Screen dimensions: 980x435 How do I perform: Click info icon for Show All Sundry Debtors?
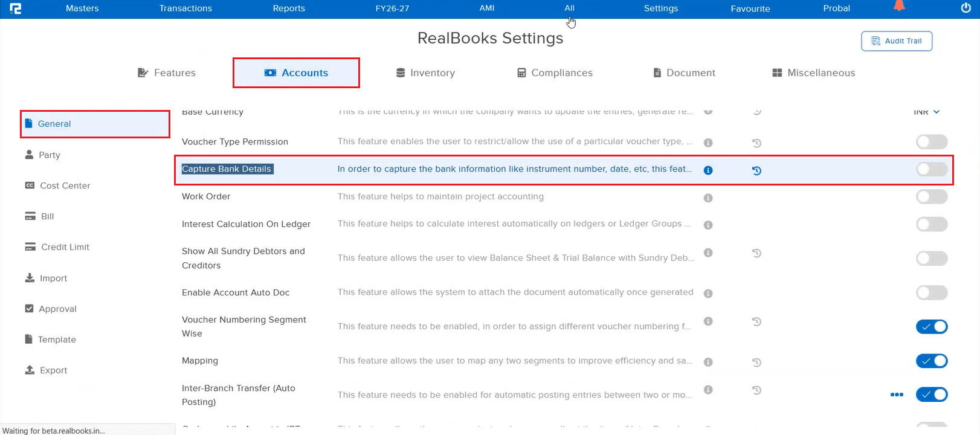pos(708,253)
